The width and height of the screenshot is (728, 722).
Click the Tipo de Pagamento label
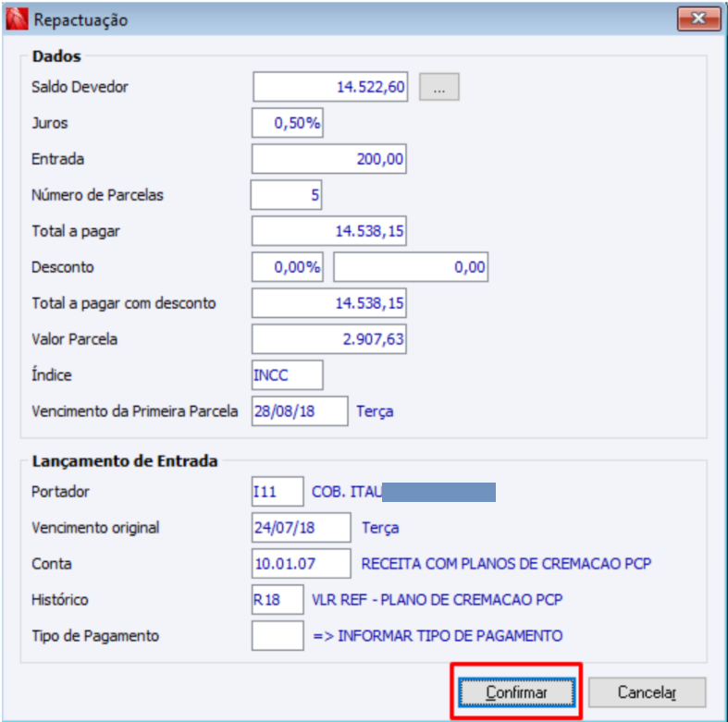(95, 636)
